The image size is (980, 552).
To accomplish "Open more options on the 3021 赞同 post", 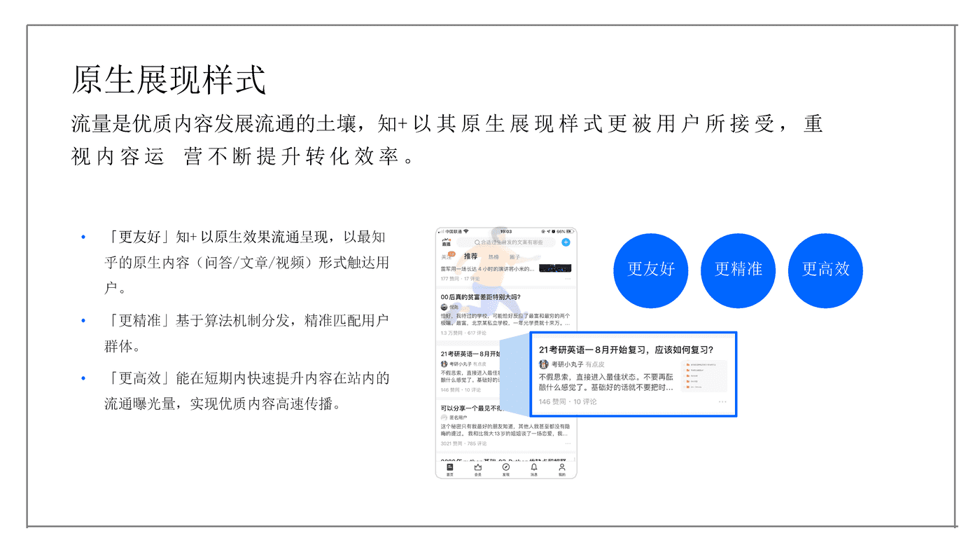I will click(568, 443).
